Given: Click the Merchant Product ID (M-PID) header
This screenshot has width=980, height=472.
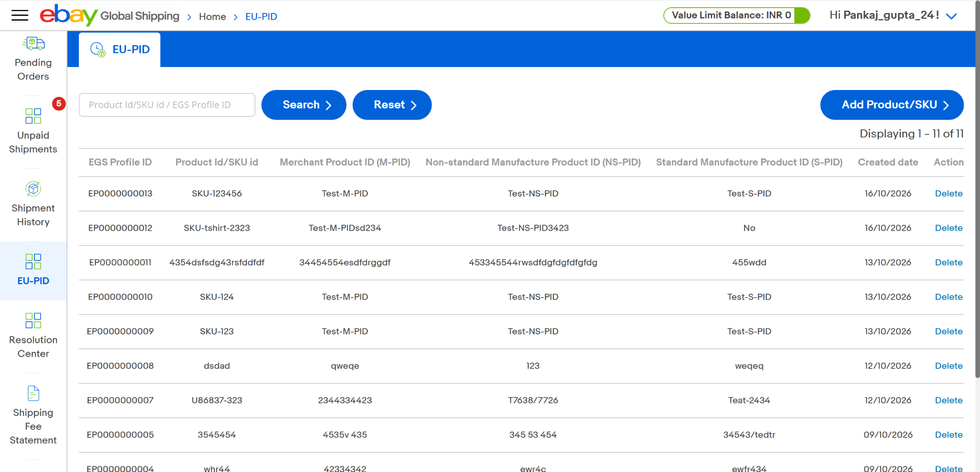Looking at the screenshot, I should [x=345, y=162].
